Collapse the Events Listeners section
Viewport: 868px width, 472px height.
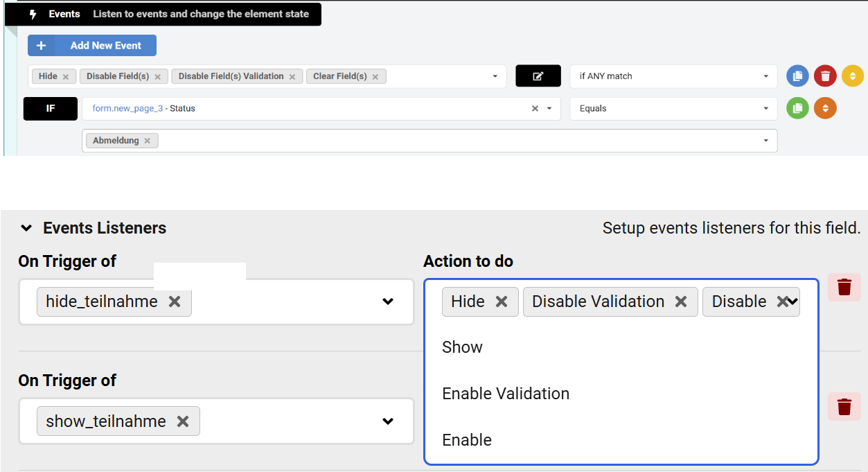26,228
